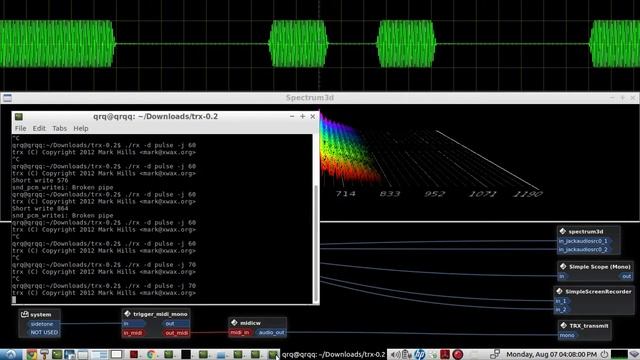The width and height of the screenshot is (640, 360).
Task: Select the in_1 port of SimpleScreenRecorder
Action: click(562, 301)
